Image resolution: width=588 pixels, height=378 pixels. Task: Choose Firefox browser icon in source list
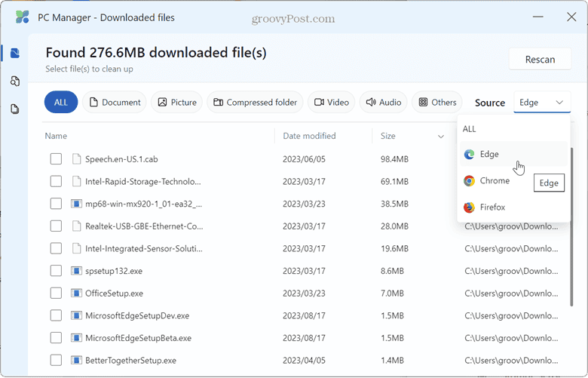469,207
